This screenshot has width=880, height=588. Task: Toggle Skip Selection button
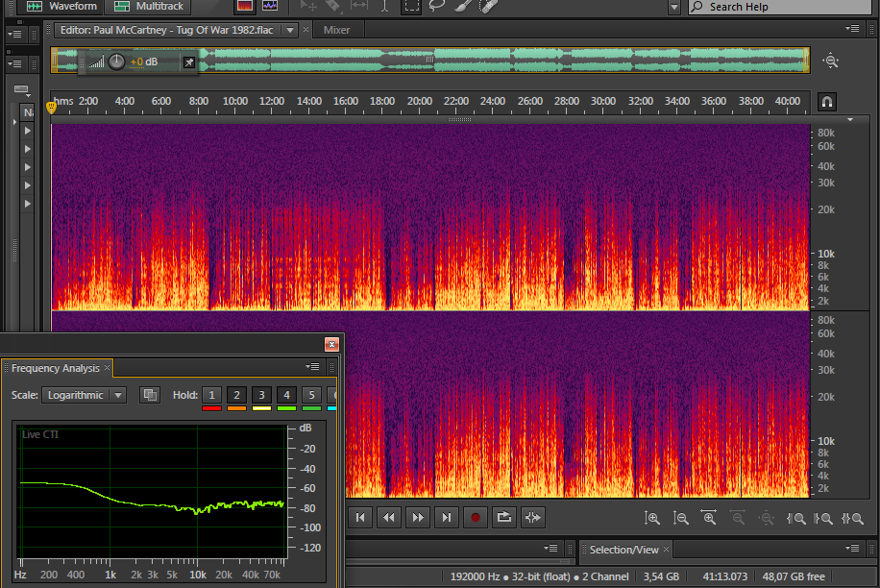(x=532, y=517)
